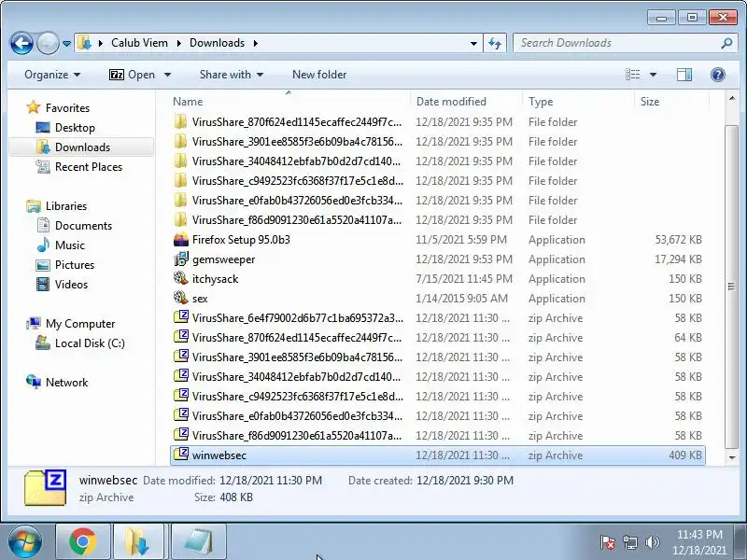
Task: Select the VirusShare_e0fab0b43726 folder name
Action: point(297,200)
